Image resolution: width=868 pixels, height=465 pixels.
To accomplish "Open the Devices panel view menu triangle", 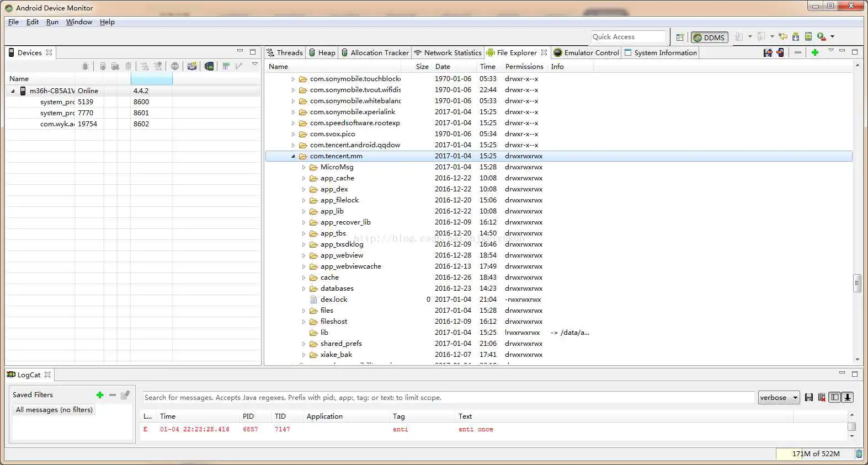I will pos(255,65).
